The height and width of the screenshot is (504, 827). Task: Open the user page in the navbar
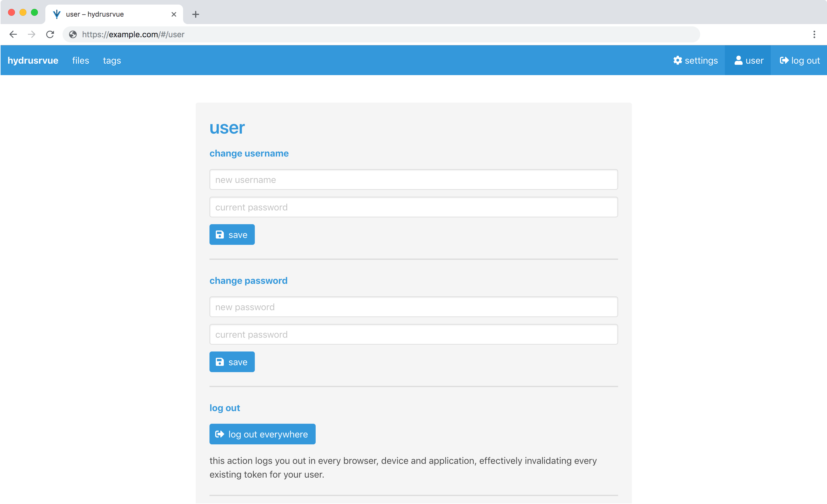(748, 60)
